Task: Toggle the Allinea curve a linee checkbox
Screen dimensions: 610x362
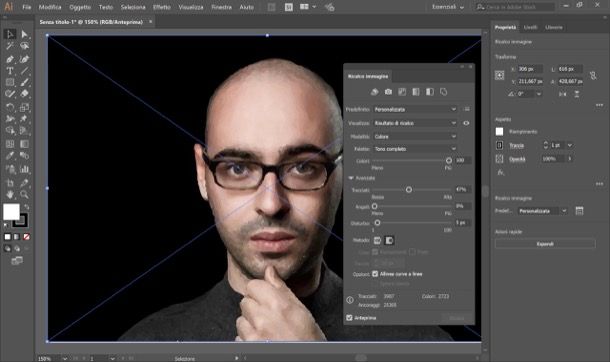Action: (x=375, y=274)
